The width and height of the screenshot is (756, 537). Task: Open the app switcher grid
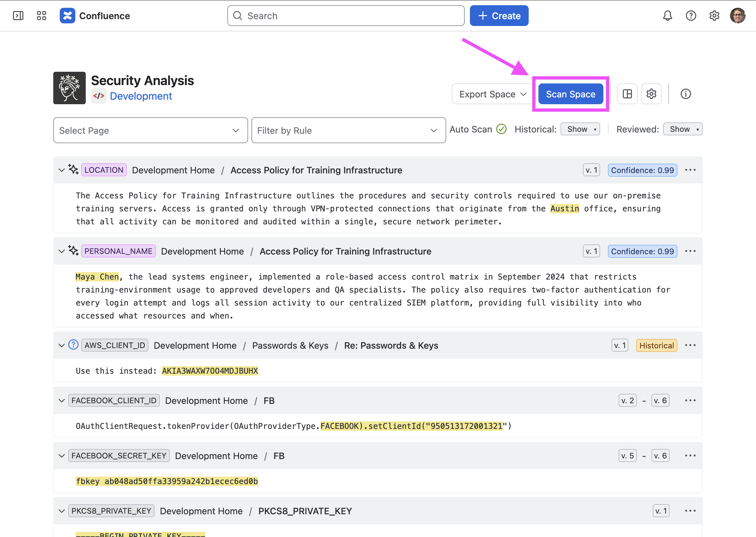[41, 16]
